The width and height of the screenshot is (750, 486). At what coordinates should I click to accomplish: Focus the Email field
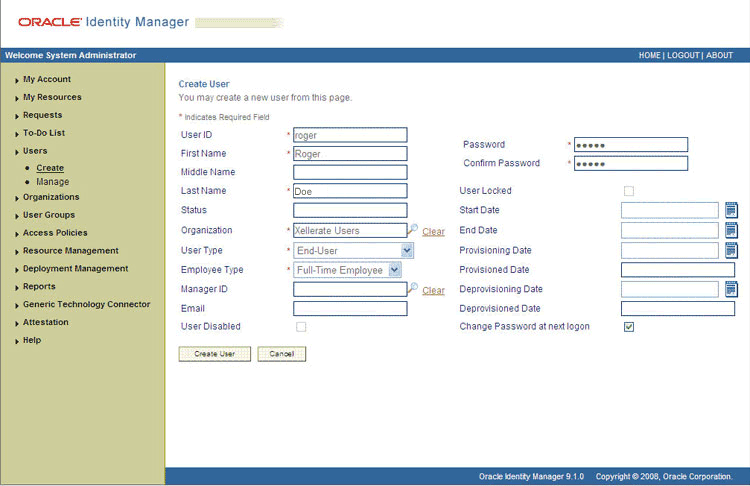[350, 309]
